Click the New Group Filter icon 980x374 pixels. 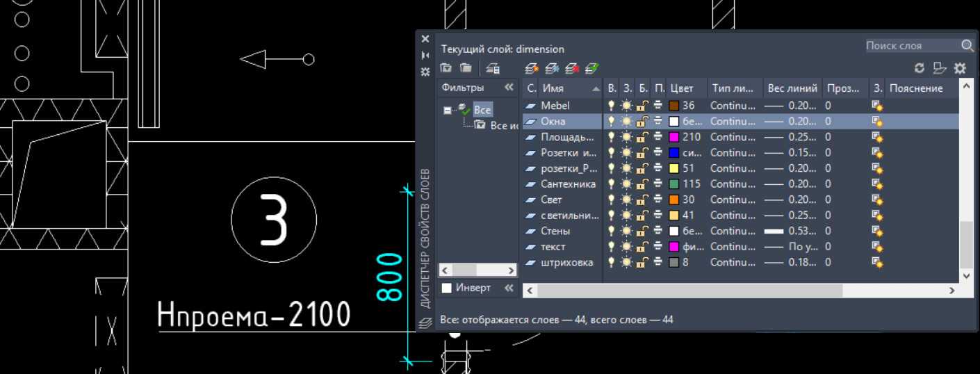[x=466, y=67]
